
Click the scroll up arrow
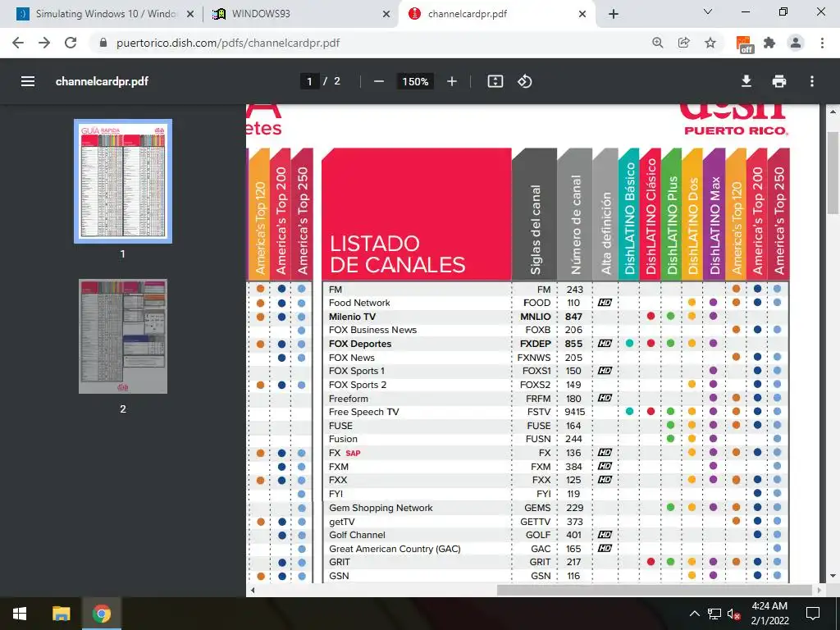(x=833, y=112)
